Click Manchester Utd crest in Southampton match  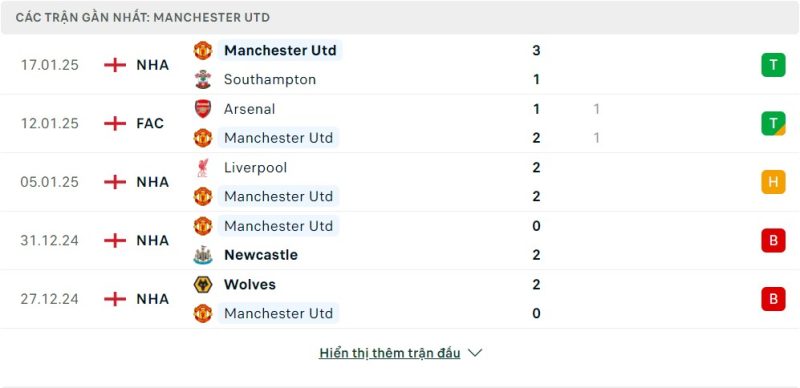click(x=203, y=51)
